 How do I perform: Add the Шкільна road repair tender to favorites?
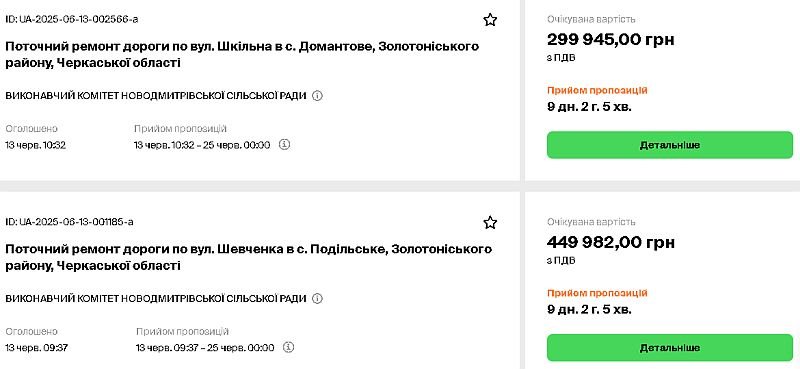490,20
